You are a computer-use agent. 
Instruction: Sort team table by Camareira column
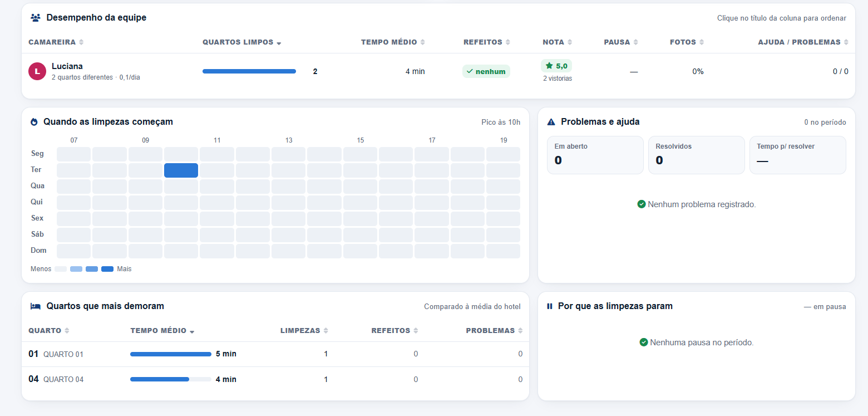coord(56,42)
